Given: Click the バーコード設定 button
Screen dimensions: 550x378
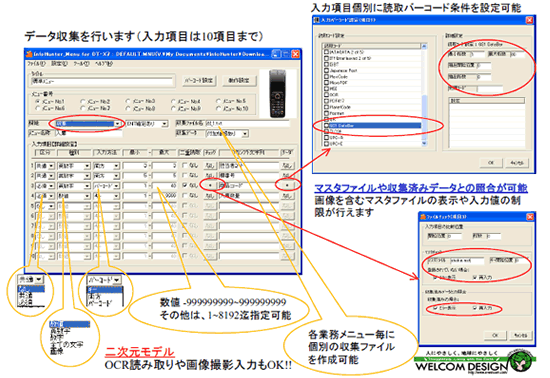Looking at the screenshot, I should click(199, 80).
